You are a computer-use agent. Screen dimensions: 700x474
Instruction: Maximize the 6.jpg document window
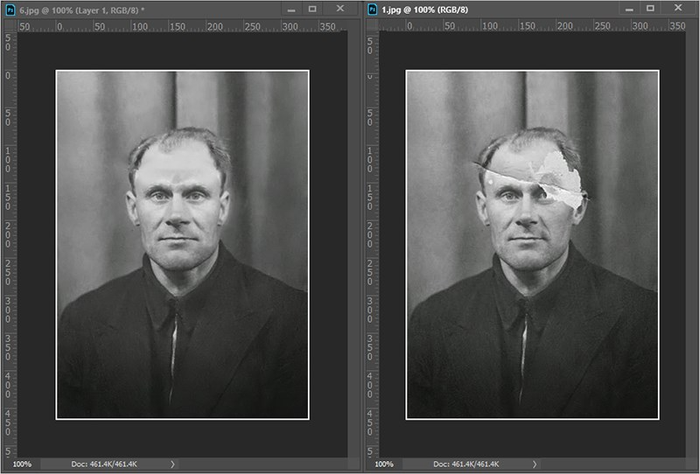(313, 9)
